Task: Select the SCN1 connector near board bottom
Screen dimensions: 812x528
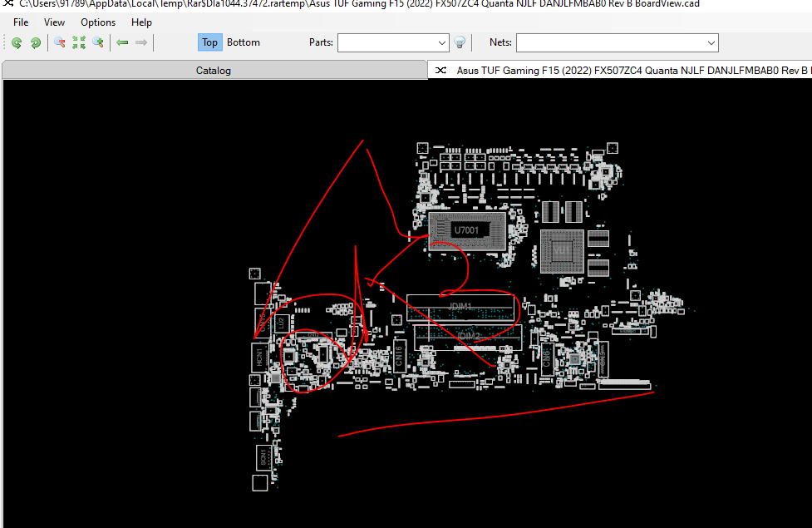Action: coord(263,457)
